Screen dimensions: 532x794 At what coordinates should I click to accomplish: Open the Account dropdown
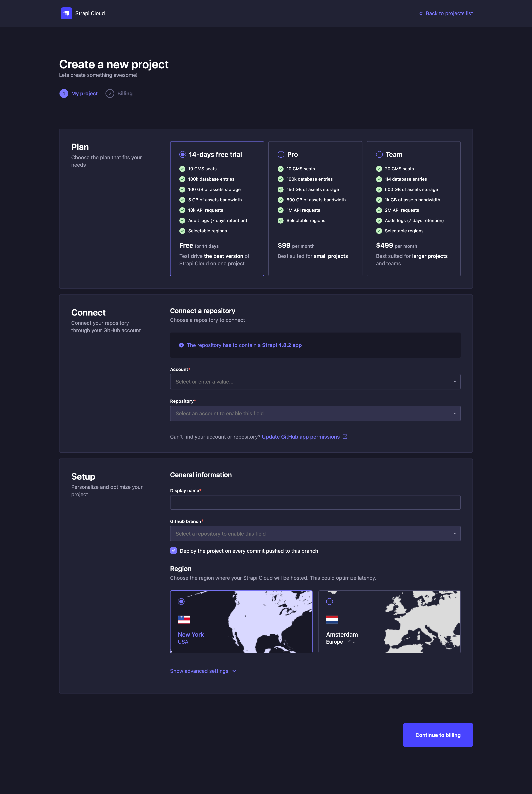pyautogui.click(x=315, y=382)
